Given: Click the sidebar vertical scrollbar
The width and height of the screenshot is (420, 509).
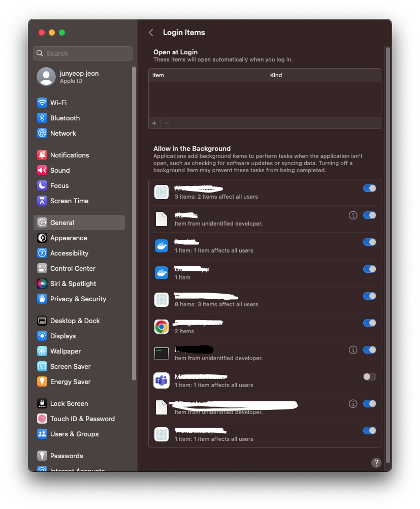Looking at the screenshot, I should (x=134, y=224).
